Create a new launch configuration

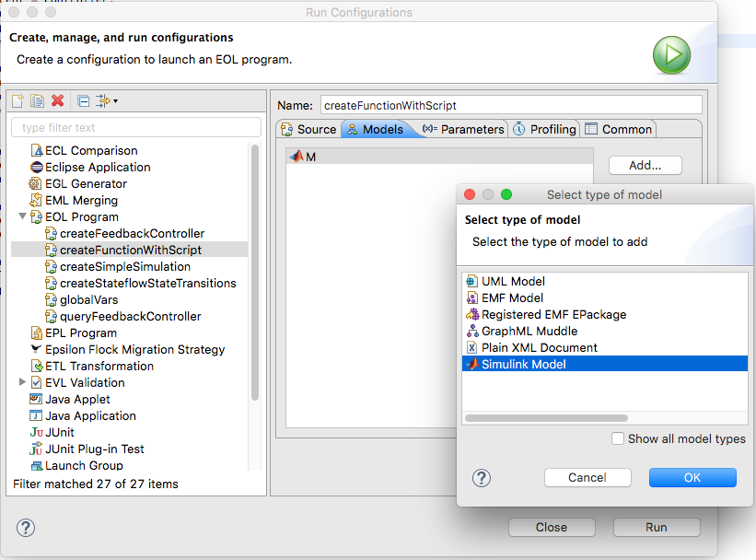pos(17,100)
